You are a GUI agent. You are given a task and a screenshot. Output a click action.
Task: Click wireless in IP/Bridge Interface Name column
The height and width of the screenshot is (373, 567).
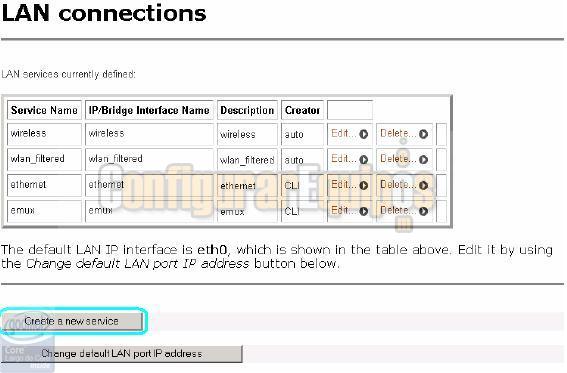[x=106, y=133]
